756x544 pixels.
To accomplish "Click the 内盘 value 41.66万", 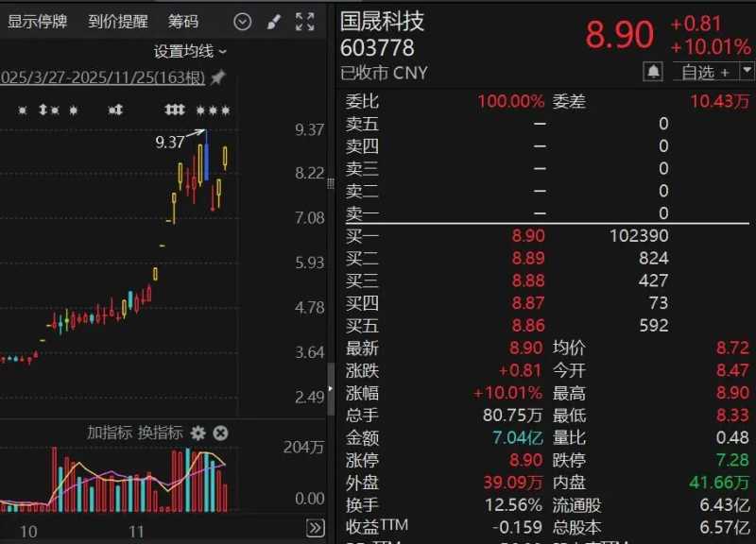I will (719, 483).
